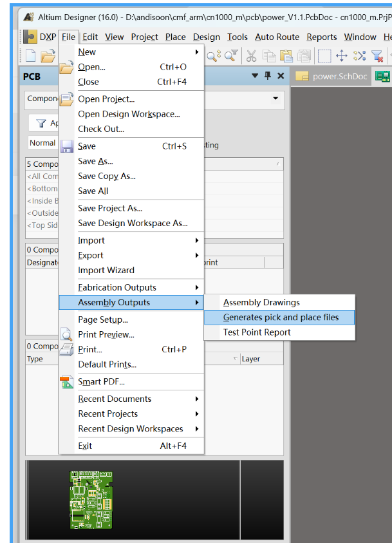392x543 pixels.
Task: Open the Auto Route menu
Action: pos(277,37)
